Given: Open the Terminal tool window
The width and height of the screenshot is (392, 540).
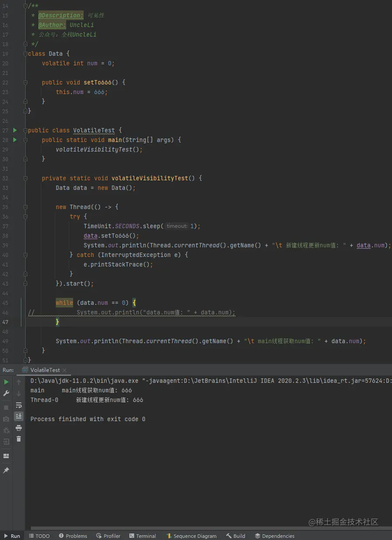Looking at the screenshot, I should click(x=142, y=536).
